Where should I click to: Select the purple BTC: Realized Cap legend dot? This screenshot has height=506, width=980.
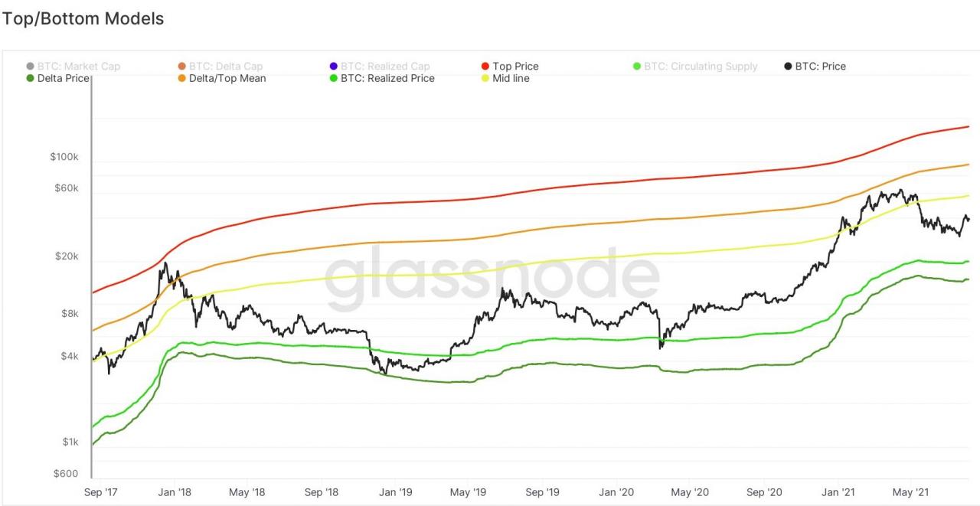click(334, 67)
